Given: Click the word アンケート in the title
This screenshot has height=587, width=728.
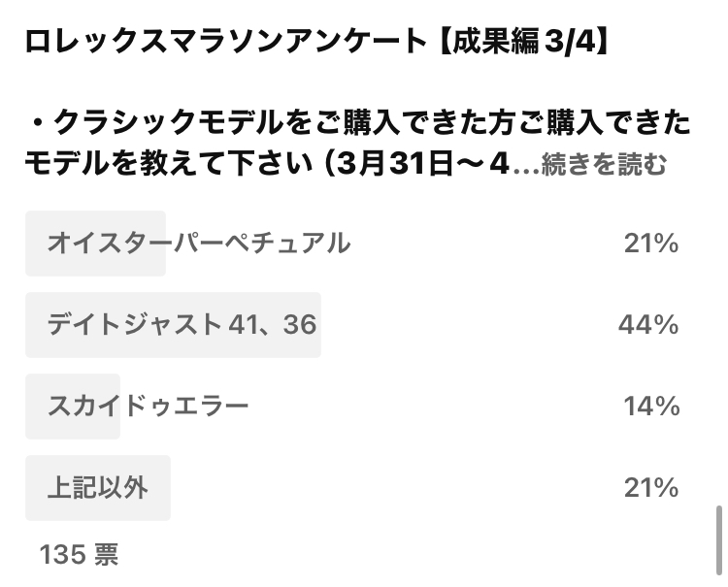Looking at the screenshot, I should point(356,42).
